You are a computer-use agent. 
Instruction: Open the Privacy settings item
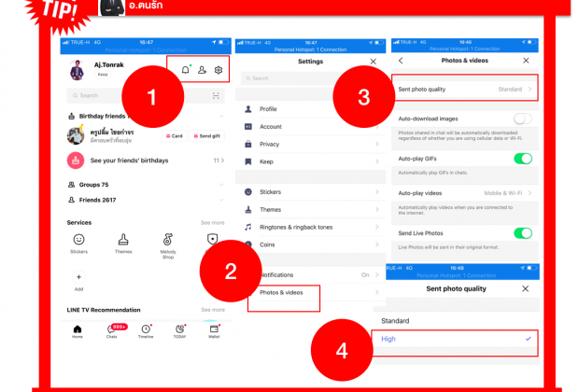(x=308, y=144)
